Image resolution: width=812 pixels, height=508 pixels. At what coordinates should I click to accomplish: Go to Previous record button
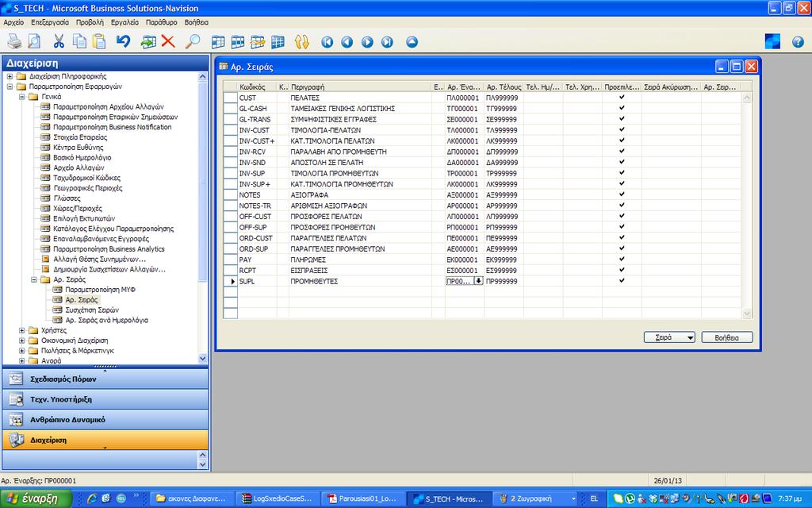point(347,42)
